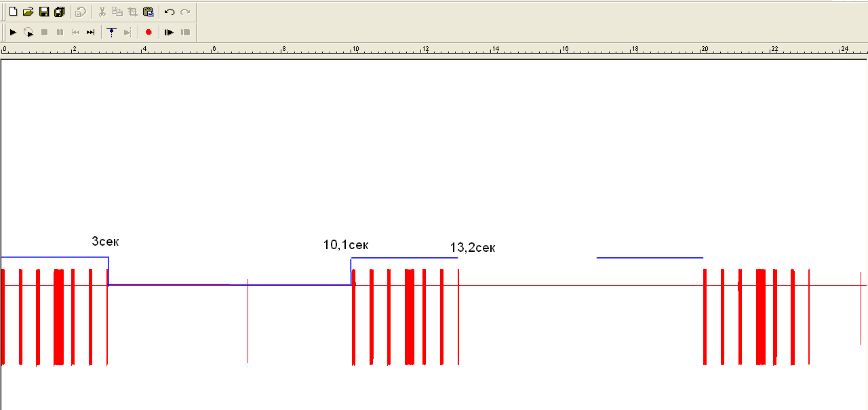Click the blue arrow cursor-position button
Image resolution: width=868 pixels, height=410 pixels.
tap(112, 32)
